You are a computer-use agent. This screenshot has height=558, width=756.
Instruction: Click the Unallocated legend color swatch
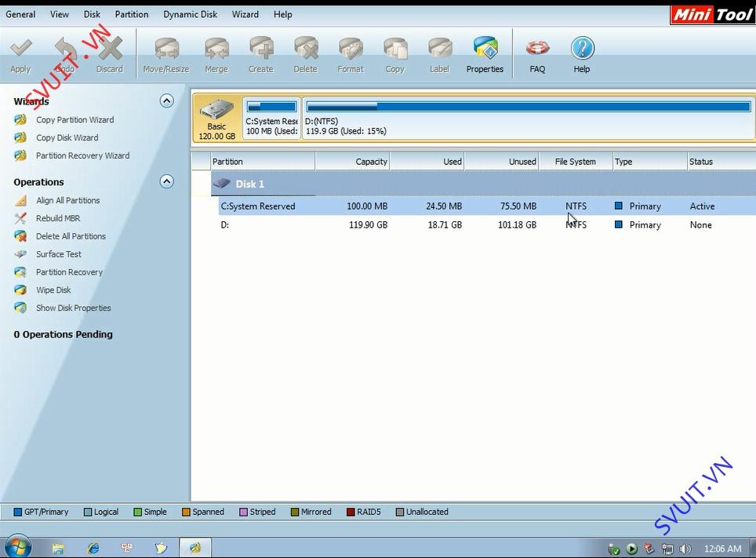pos(400,512)
